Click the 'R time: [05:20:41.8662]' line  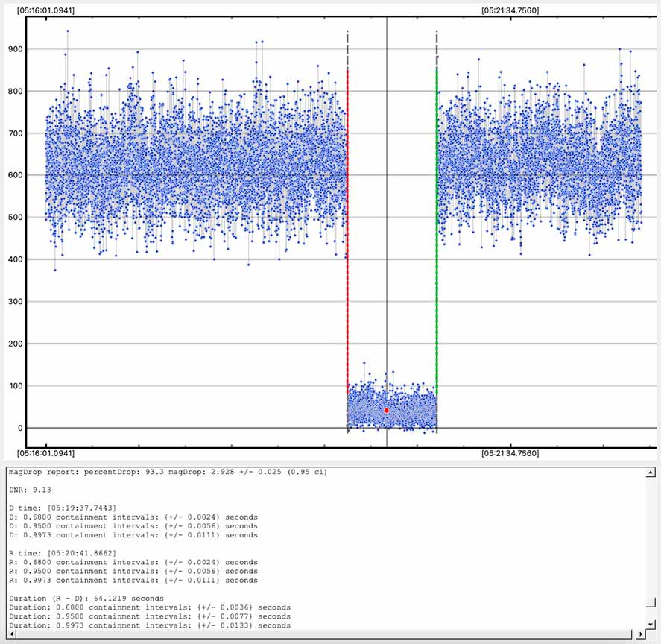click(x=63, y=553)
